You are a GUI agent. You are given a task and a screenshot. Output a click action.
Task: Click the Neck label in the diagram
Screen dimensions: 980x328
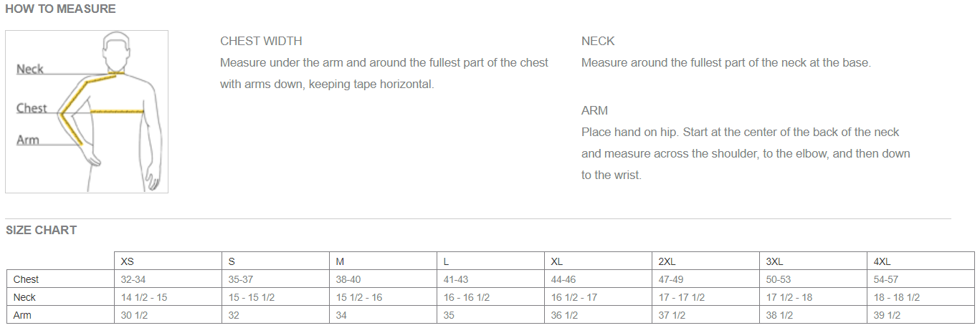pyautogui.click(x=30, y=69)
